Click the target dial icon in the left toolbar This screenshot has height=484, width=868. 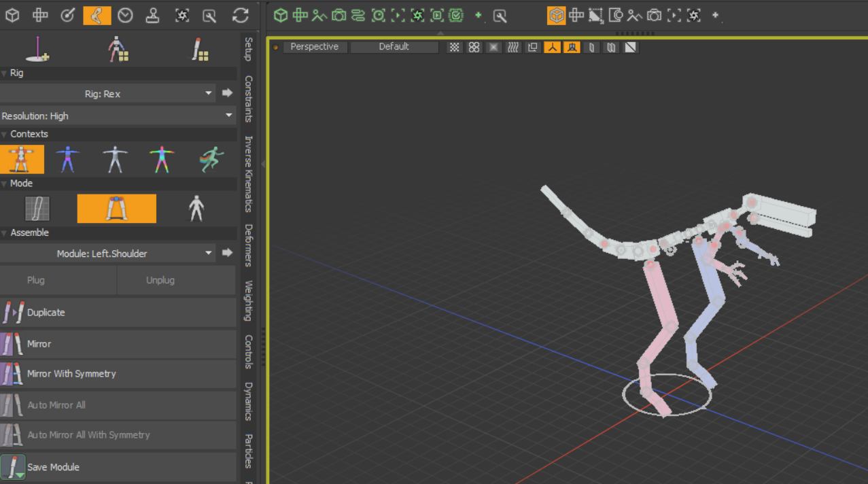click(x=68, y=15)
